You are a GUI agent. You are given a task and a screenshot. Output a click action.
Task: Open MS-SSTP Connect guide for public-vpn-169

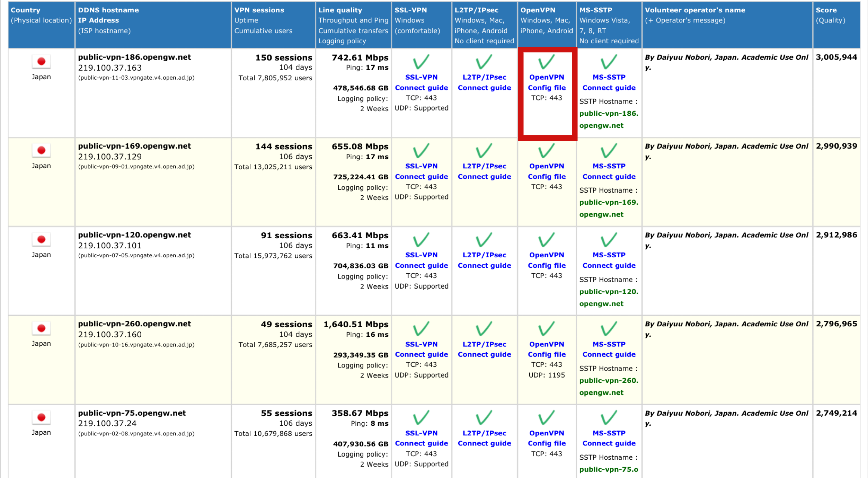(x=609, y=171)
